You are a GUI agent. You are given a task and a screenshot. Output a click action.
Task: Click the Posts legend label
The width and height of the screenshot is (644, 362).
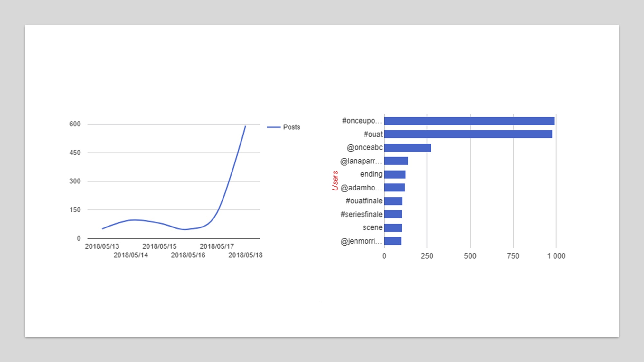tap(291, 127)
